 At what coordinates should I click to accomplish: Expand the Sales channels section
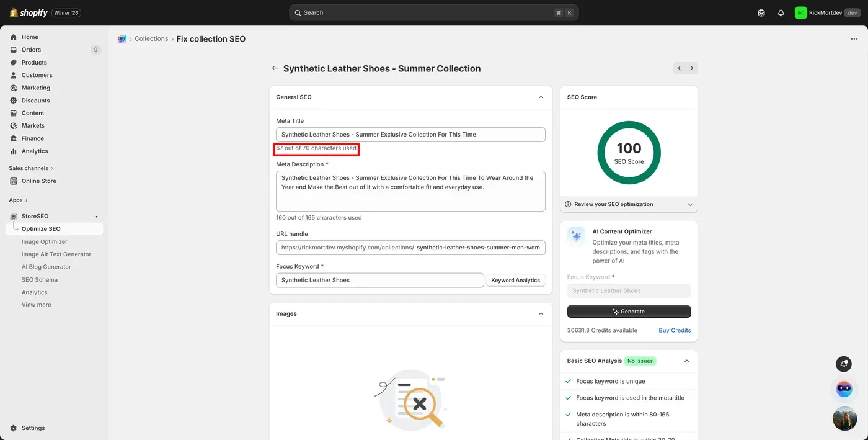click(x=31, y=168)
